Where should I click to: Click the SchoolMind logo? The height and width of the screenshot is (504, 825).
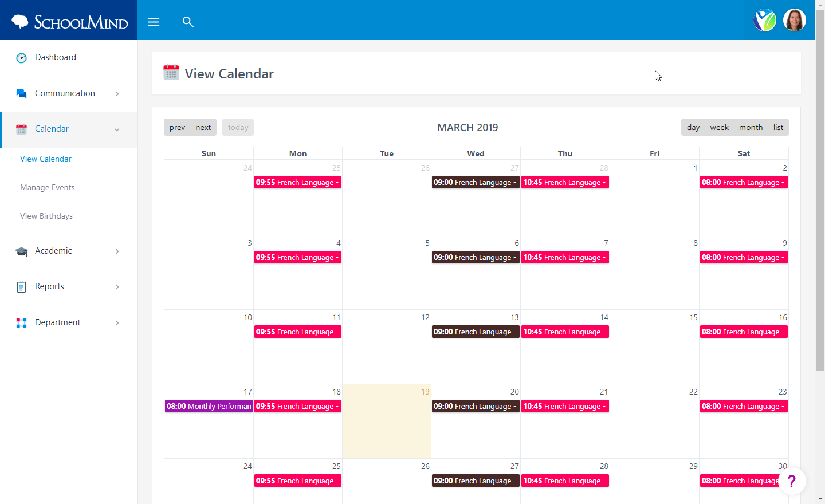coord(69,22)
